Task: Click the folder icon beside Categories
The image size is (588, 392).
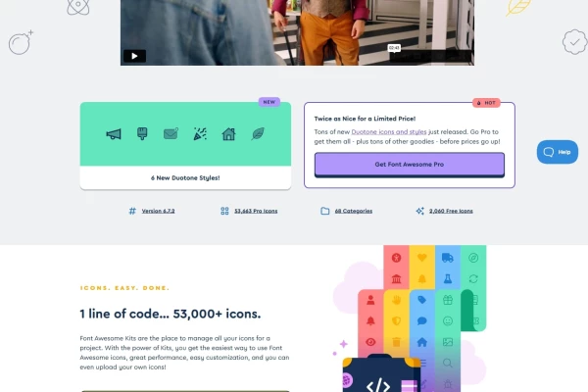Action: pyautogui.click(x=325, y=211)
